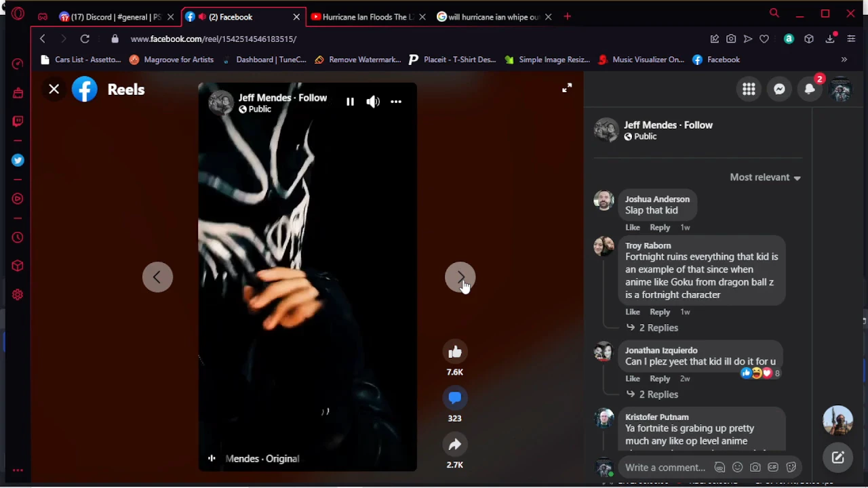868x488 pixels.
Task: Open Kristofer Putnam's profile name
Action: point(656,418)
